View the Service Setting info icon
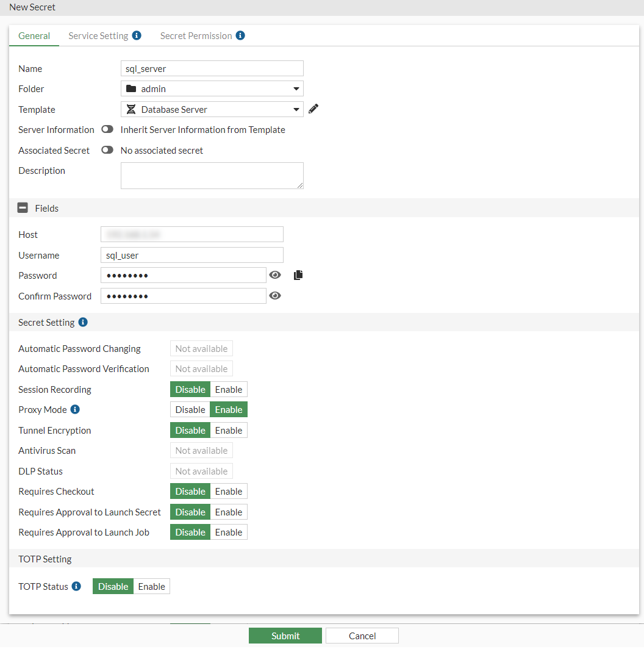Viewport: 644px width, 649px height. (137, 35)
